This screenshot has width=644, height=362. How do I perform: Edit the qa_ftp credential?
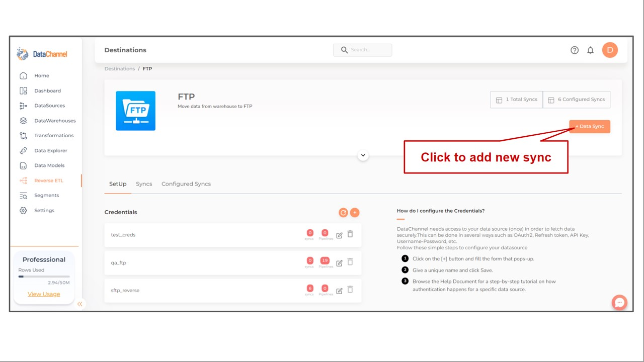[x=339, y=262]
